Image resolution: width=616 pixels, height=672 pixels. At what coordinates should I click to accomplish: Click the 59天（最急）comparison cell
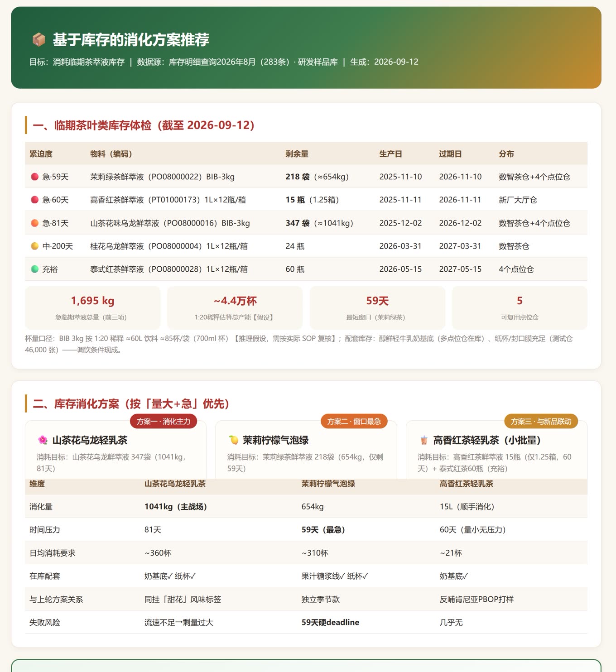(323, 530)
